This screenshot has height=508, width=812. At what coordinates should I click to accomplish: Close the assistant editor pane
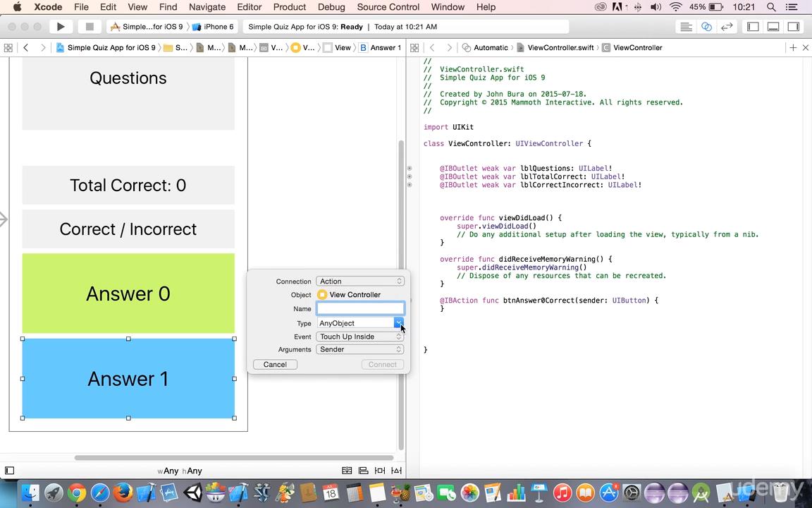point(805,48)
